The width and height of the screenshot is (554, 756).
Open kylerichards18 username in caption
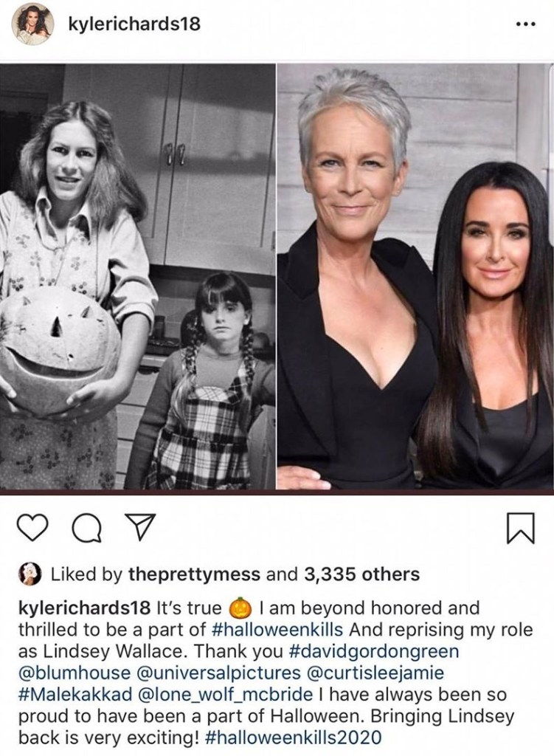point(84,608)
